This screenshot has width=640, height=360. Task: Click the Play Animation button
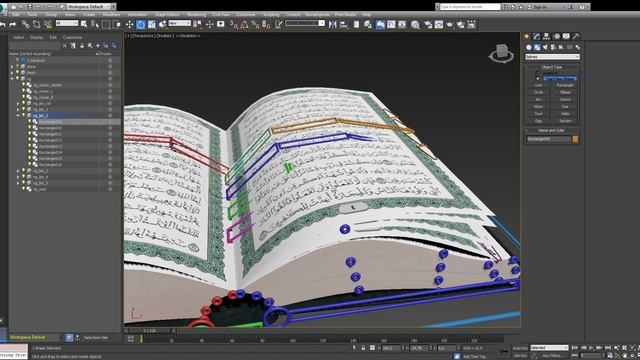pyautogui.click(x=591, y=348)
